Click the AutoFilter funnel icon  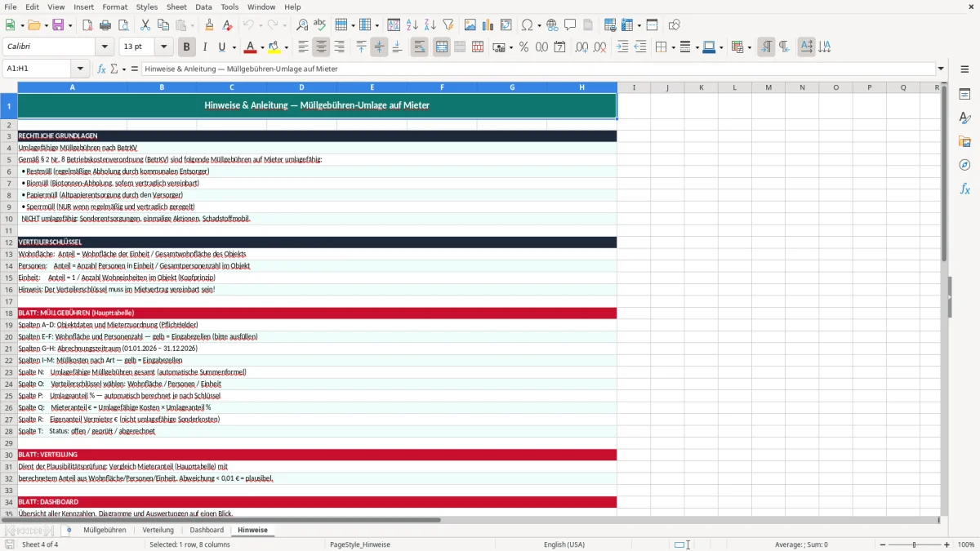tap(448, 25)
